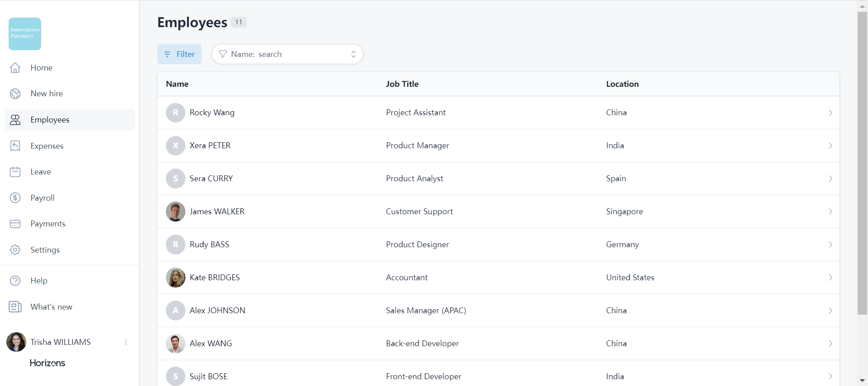Click the What's new newspaper icon
Viewport: 868px width, 386px height.
coord(15,307)
